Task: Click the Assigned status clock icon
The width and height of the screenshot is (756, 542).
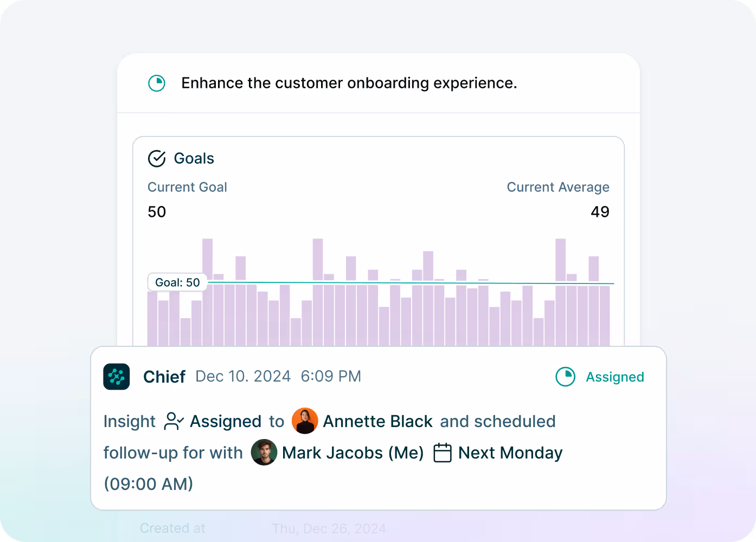Action: (565, 377)
